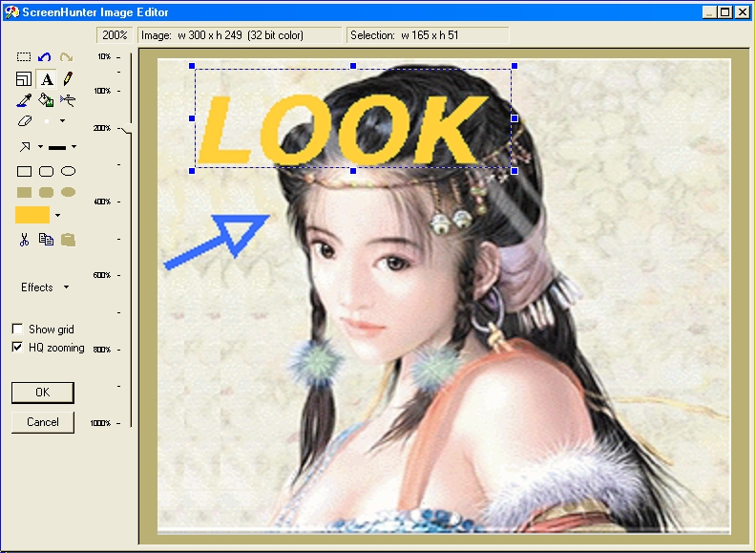The width and height of the screenshot is (756, 553).
Task: Choose the Eraser tool
Action: tap(25, 121)
